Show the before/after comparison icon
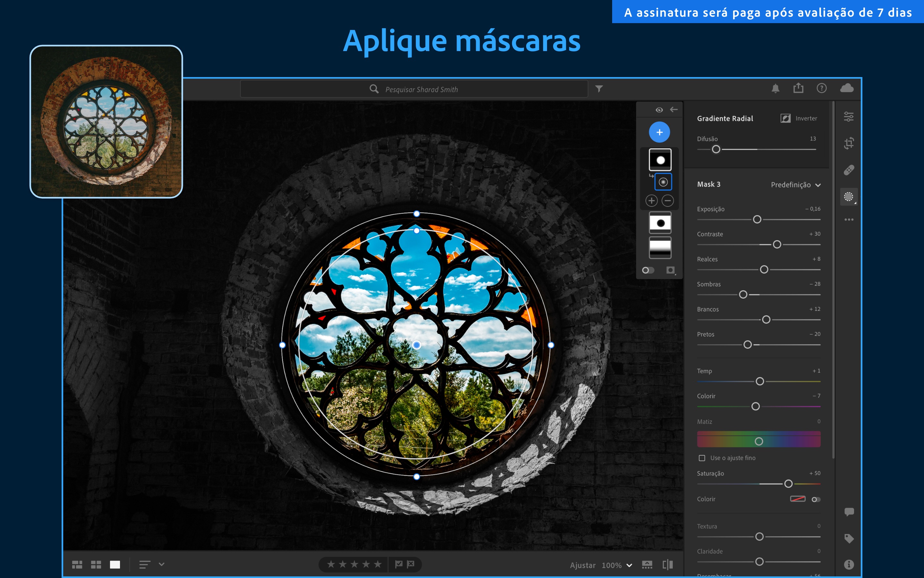Viewport: 924px width, 578px height. 667,565
